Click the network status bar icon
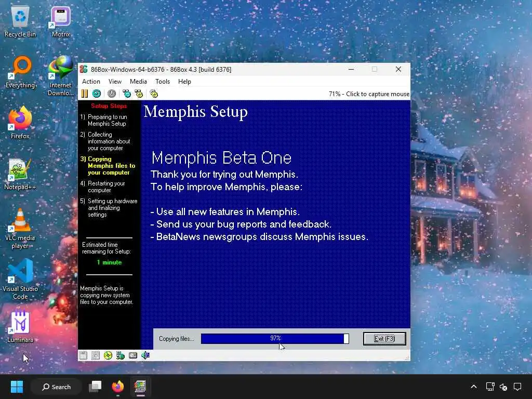This screenshot has height=399, width=532. click(x=121, y=355)
